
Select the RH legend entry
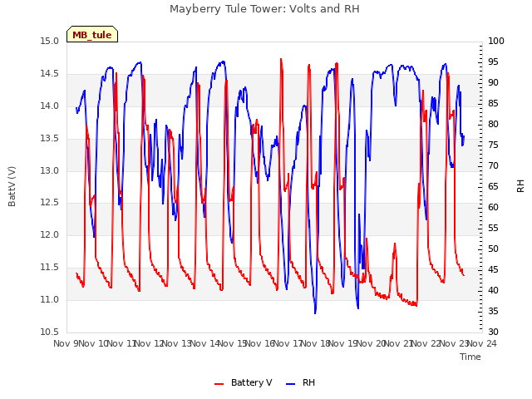coord(301,382)
